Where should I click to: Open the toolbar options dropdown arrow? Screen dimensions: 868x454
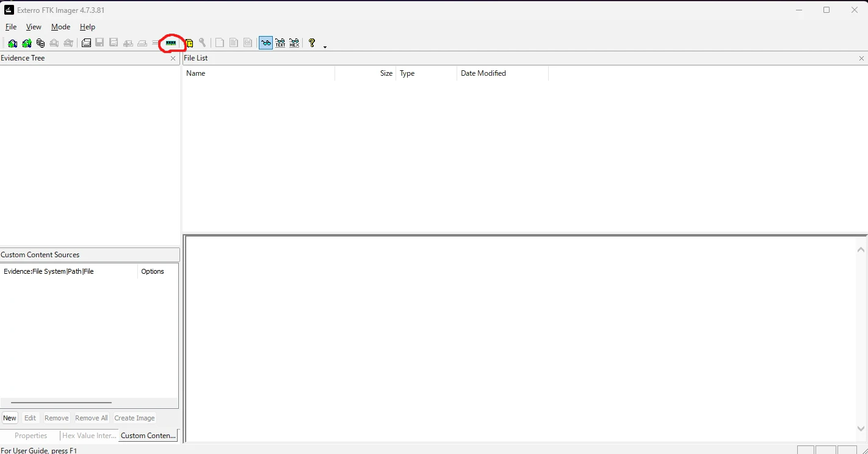pyautogui.click(x=325, y=46)
